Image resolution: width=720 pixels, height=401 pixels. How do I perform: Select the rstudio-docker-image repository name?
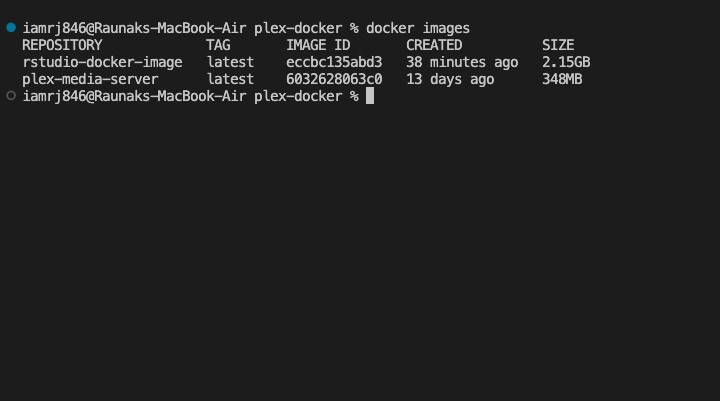pyautogui.click(x=102, y=62)
